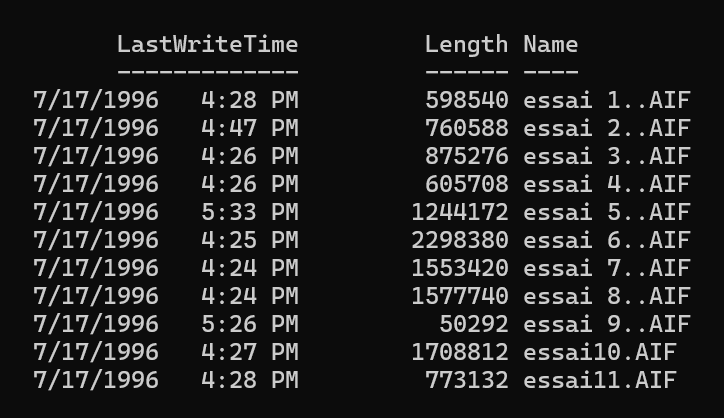Click the essai 8..AIF name text
The height and width of the screenshot is (418, 724).
(x=606, y=296)
